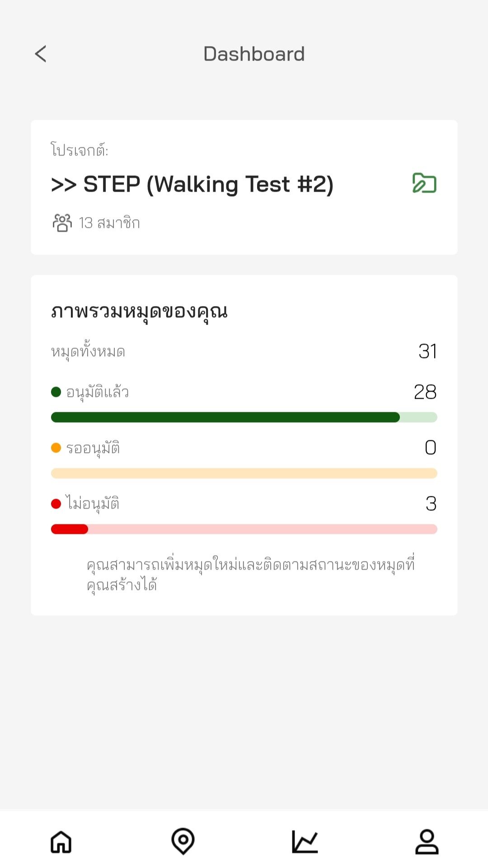The width and height of the screenshot is (488, 868).
Task: Tap the ภาพรวมหมุดของคุณ heading
Action: (139, 311)
